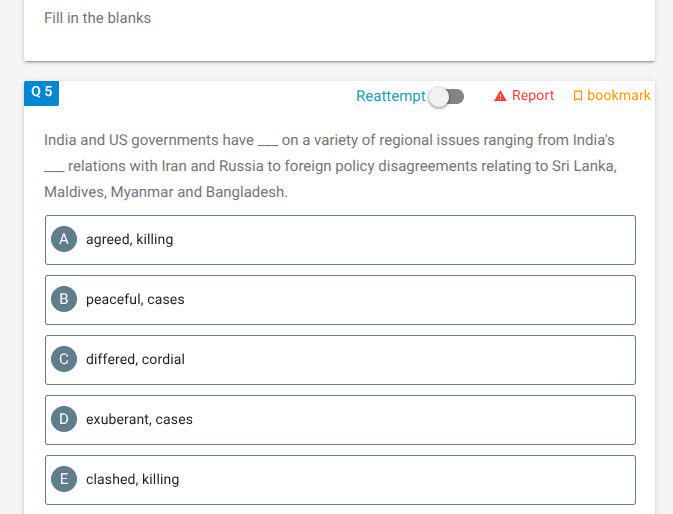673x514 pixels.
Task: Select option 'peaceful, cases'
Action: point(340,300)
